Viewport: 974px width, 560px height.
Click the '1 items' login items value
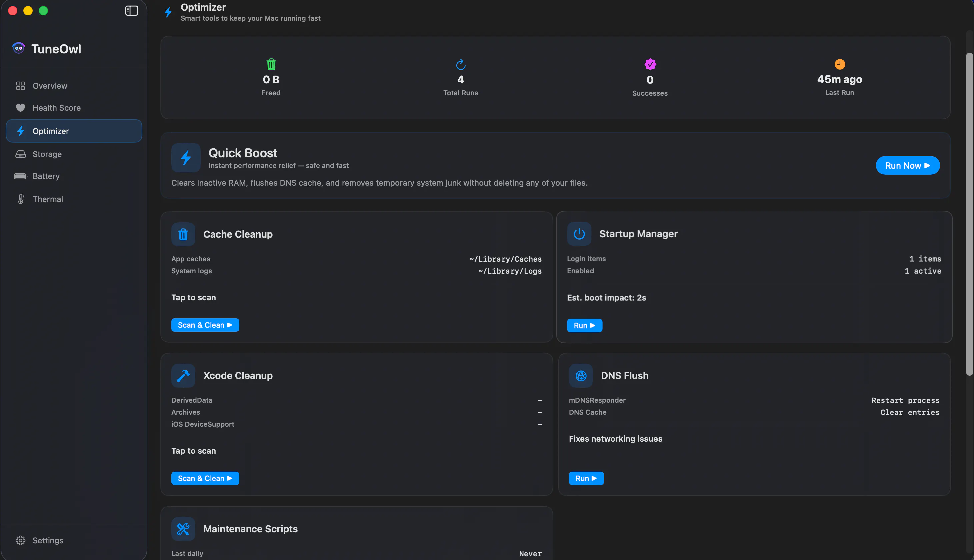pyautogui.click(x=925, y=259)
